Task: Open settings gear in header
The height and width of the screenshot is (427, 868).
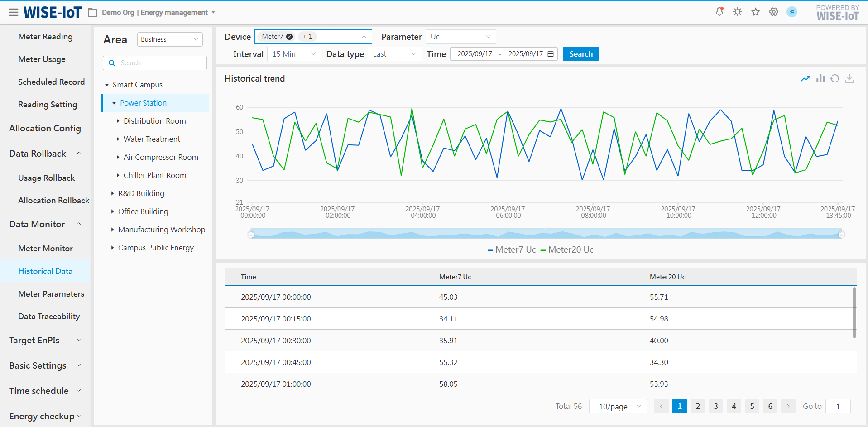Action: (774, 12)
